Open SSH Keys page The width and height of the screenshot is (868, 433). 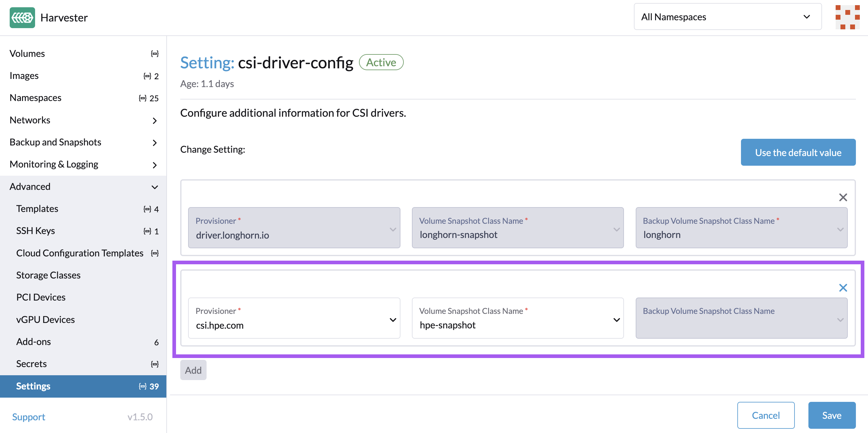point(83,231)
